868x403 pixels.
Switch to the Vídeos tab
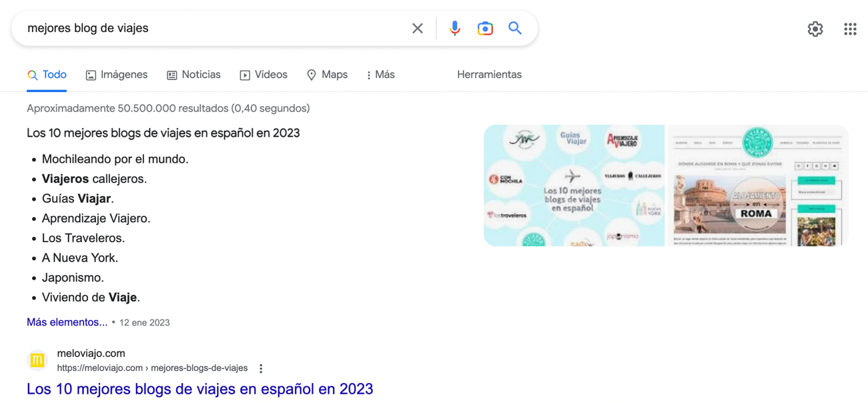[x=264, y=75]
